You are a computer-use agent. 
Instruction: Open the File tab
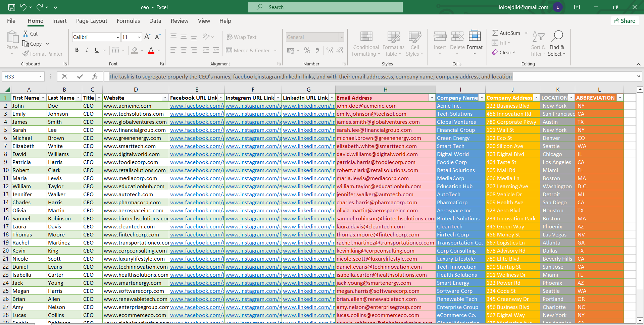pos(11,21)
